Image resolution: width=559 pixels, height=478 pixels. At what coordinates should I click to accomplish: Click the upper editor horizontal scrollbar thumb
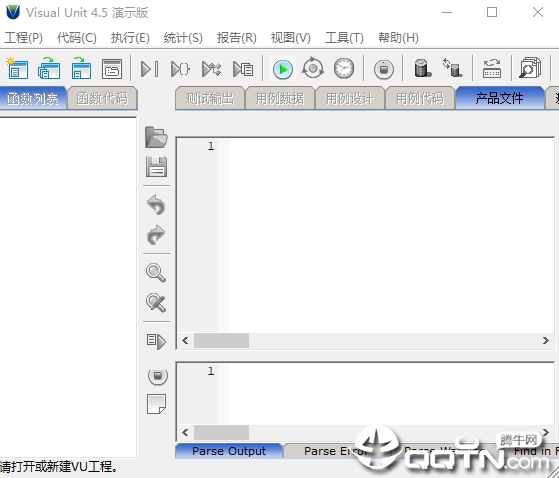[x=221, y=340]
